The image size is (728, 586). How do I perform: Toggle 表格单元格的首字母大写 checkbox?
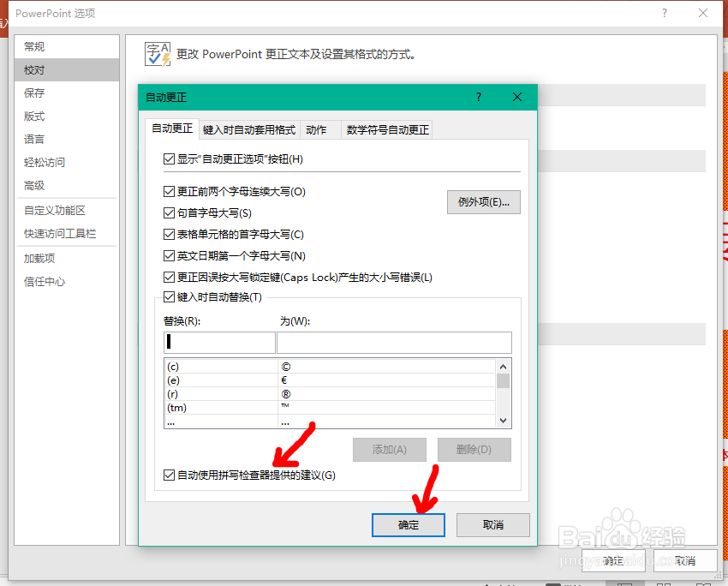[x=169, y=234]
